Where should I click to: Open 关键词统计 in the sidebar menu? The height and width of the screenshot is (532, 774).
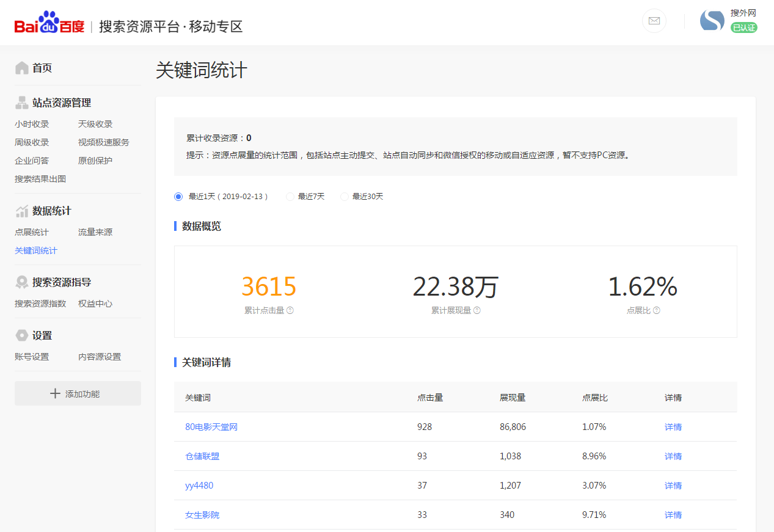36,250
